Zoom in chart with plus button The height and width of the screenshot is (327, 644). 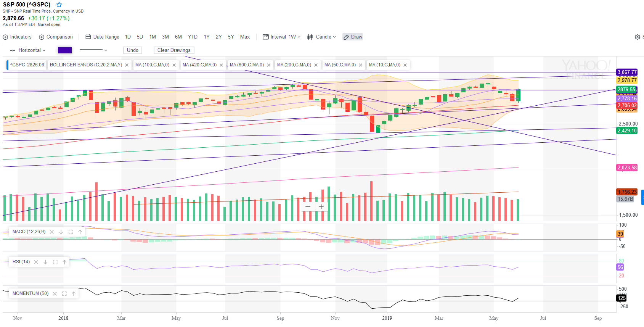321,207
